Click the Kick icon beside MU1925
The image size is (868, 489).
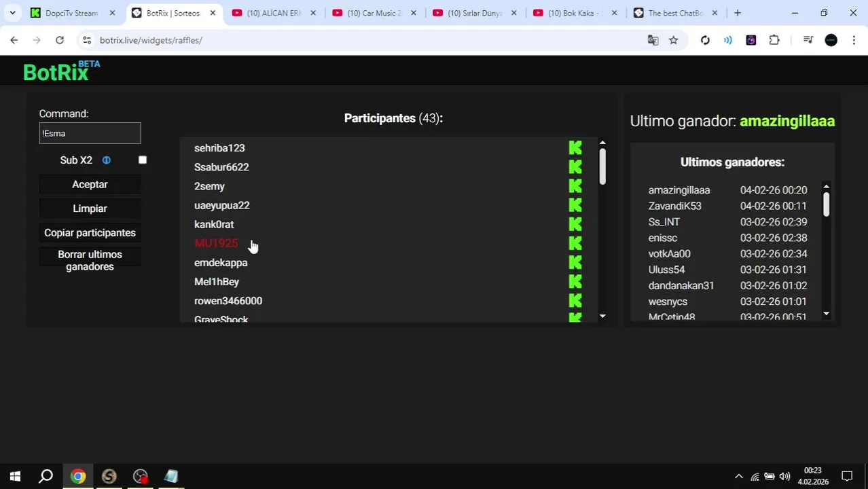pos(575,242)
